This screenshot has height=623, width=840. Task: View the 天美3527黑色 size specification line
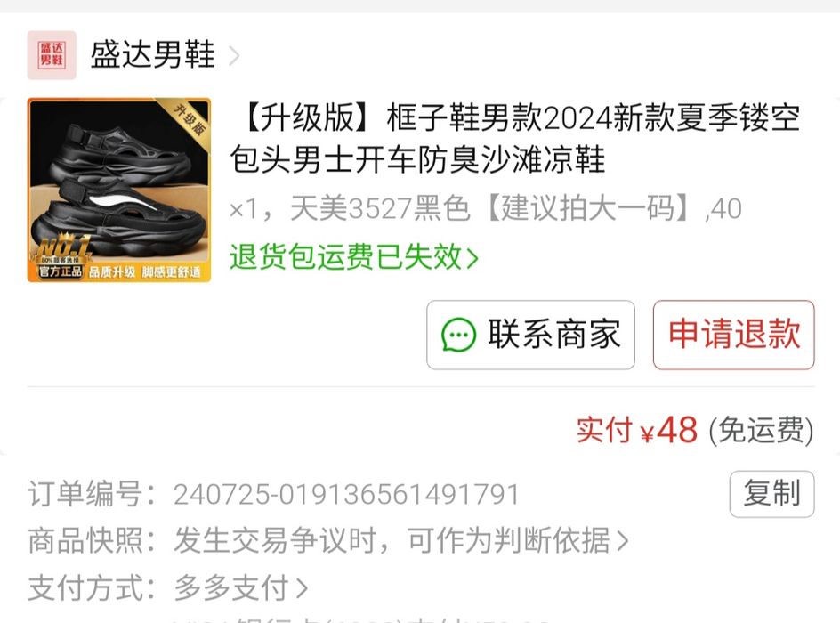[486, 208]
